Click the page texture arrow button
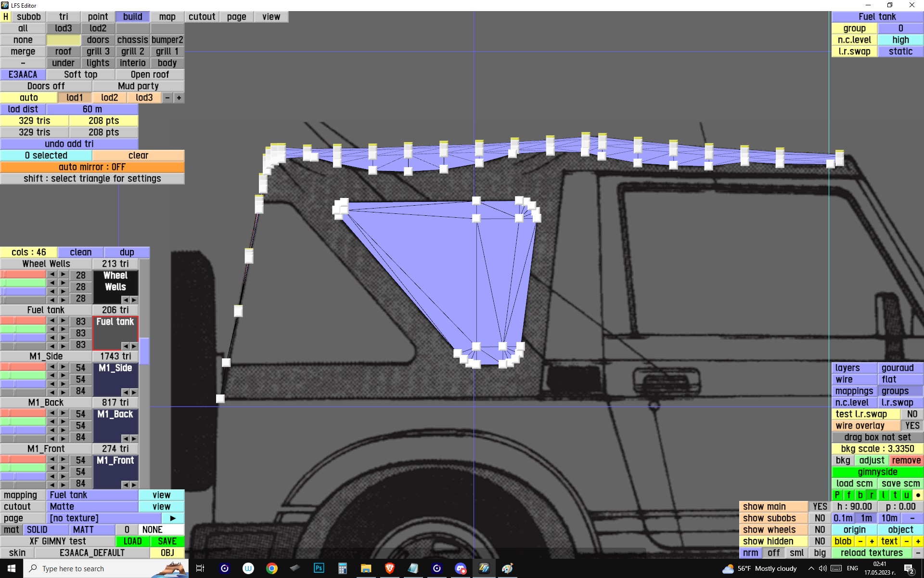Screen dimensions: 924x578 click(x=173, y=518)
